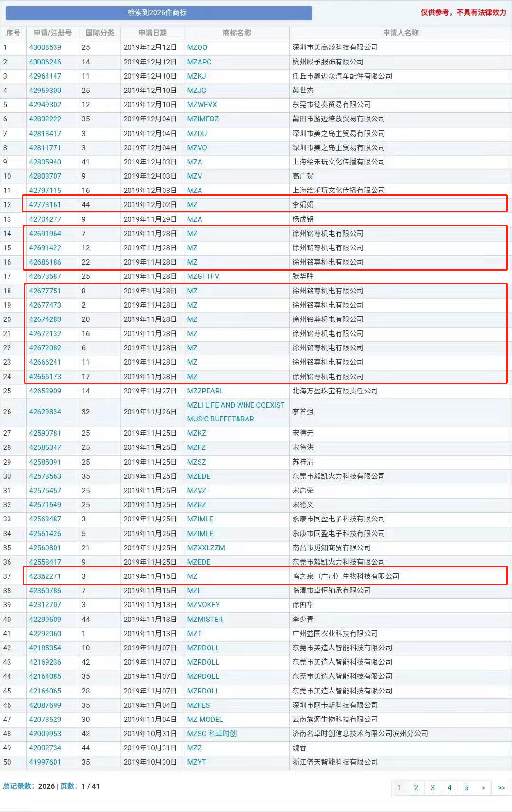This screenshot has height=812, width=512.
Task: Open registration number 42773161
Action: coord(45,205)
